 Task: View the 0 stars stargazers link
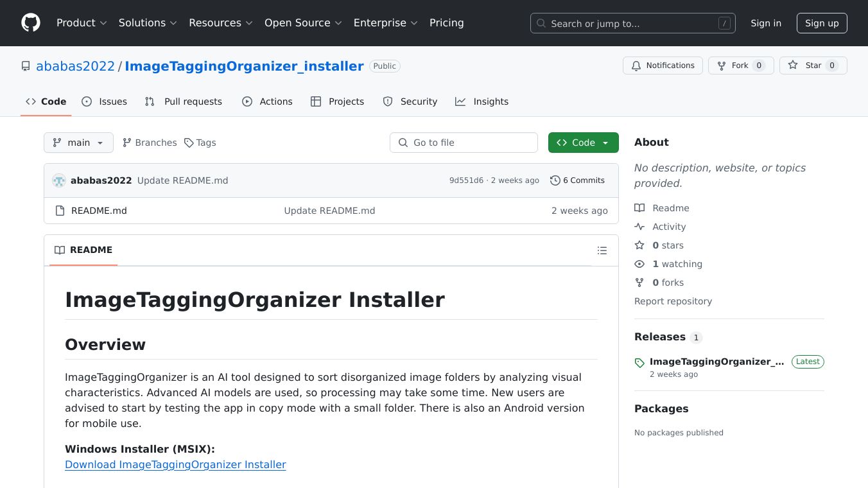(659, 245)
